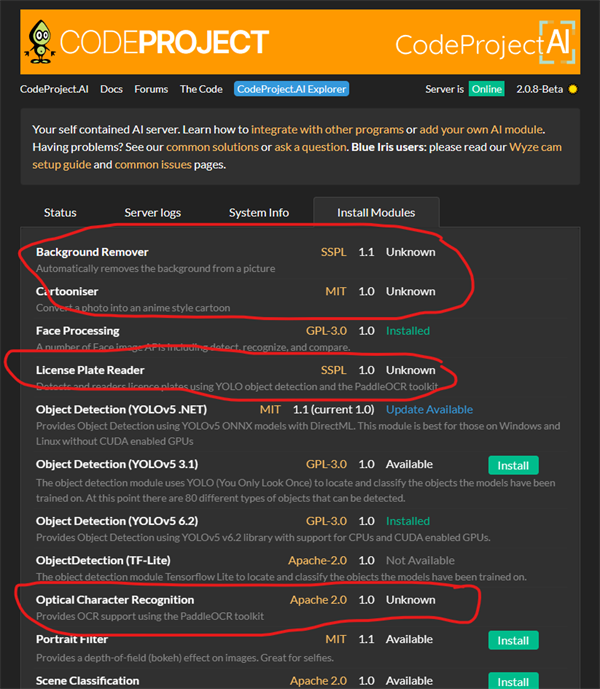Screen dimensions: 600x689
Task: Click GPL-3.0 license of Face Processing
Action: coord(326,331)
